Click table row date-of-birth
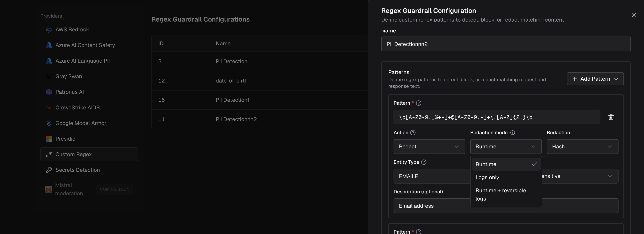Viewport: 644px width, 234px height. coord(259,81)
